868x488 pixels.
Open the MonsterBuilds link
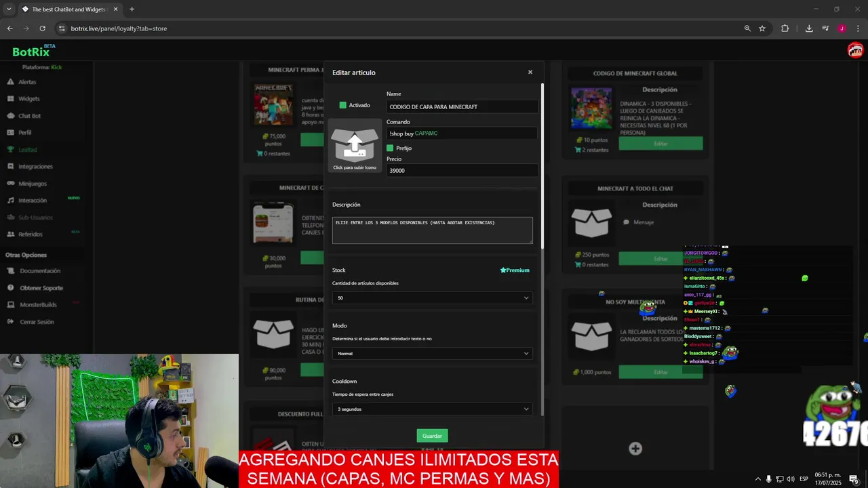[x=38, y=305]
